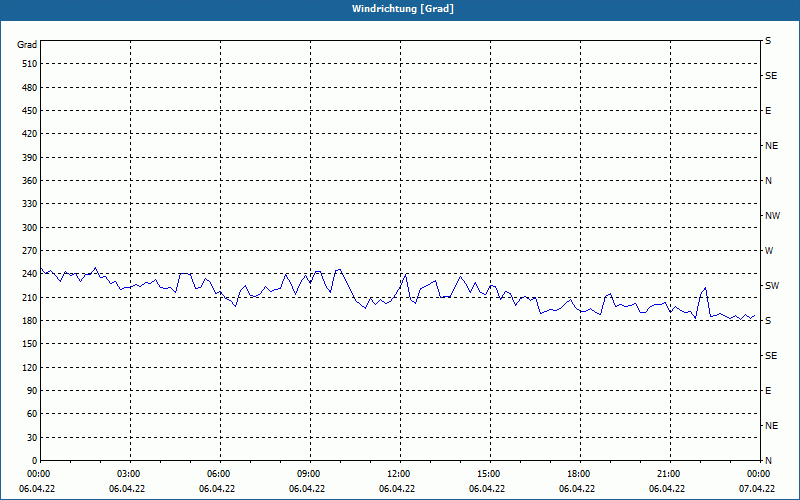Click the 450 degree axis label
This screenshot has width=800, height=500.
click(x=29, y=111)
